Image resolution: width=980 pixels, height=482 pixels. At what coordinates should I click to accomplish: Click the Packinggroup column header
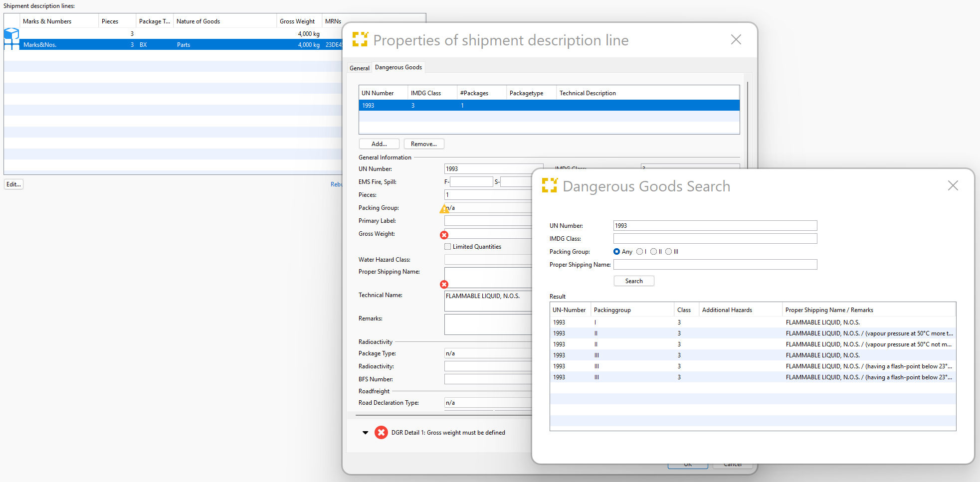pyautogui.click(x=632, y=310)
